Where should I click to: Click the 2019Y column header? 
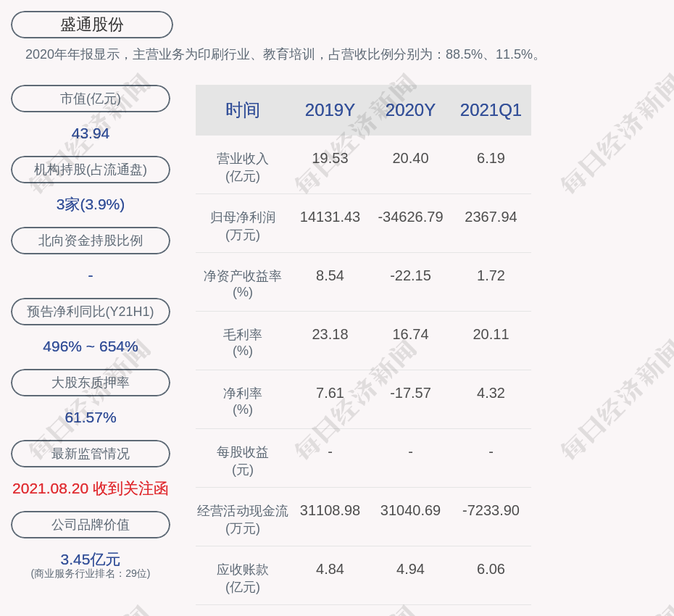click(x=330, y=110)
